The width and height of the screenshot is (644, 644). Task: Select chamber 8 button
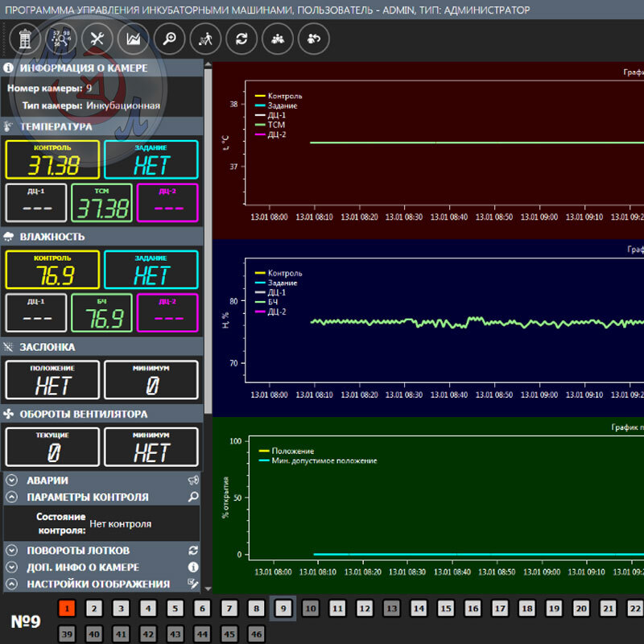pos(256,609)
